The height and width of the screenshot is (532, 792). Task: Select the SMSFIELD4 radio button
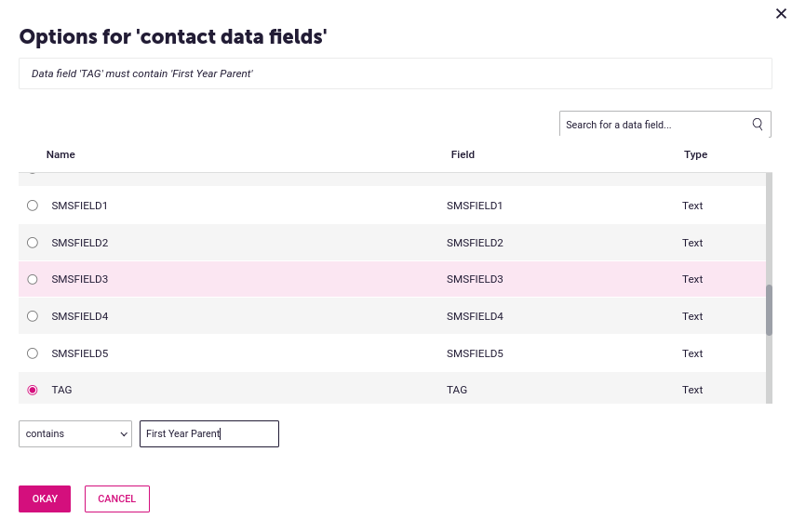33,316
